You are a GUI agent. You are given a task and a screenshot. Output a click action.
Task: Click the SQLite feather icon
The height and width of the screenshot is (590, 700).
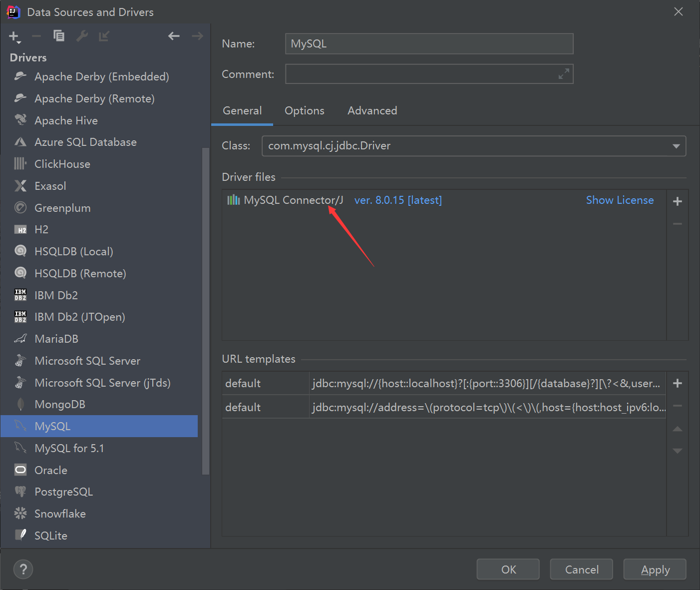(x=20, y=535)
